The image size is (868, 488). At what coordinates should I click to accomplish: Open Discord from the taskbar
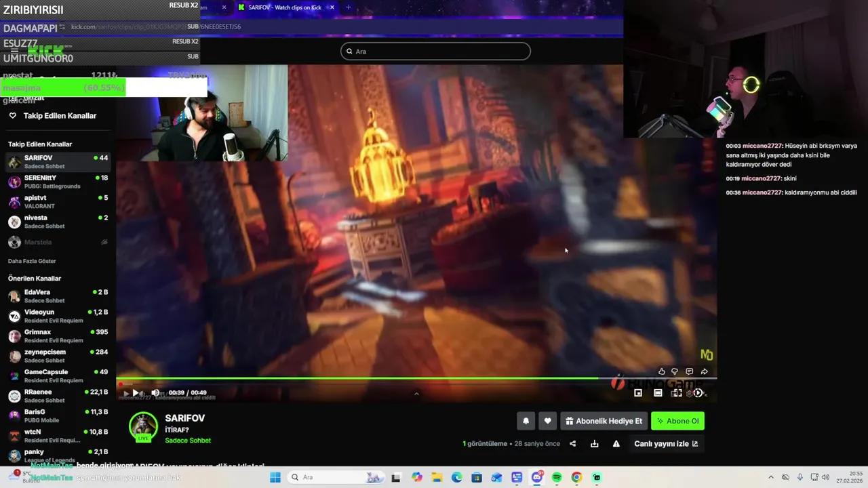537,477
